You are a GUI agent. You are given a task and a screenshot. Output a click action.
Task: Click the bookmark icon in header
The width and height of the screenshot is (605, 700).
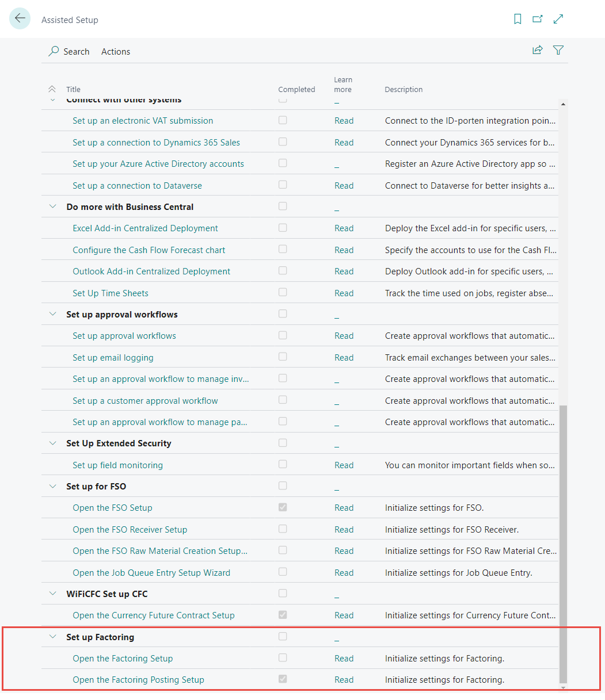point(517,19)
